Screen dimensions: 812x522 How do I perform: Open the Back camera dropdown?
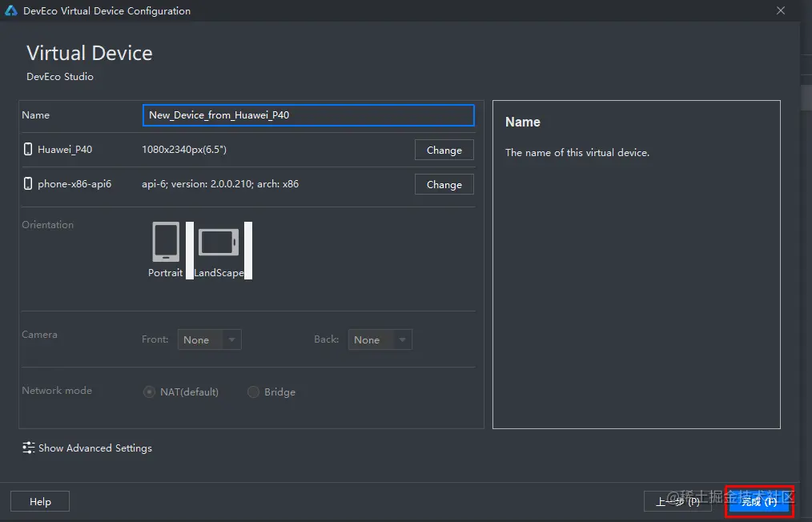tap(380, 339)
